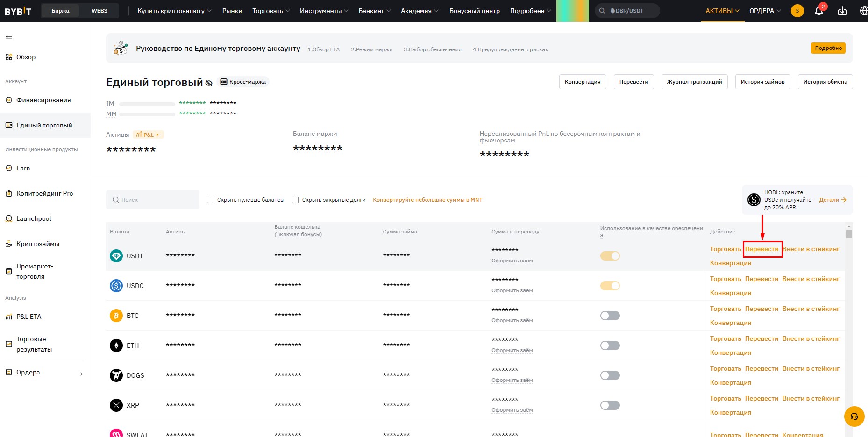Collapse the sidebar menu icon
Image resolution: width=868 pixels, height=437 pixels.
coord(9,37)
